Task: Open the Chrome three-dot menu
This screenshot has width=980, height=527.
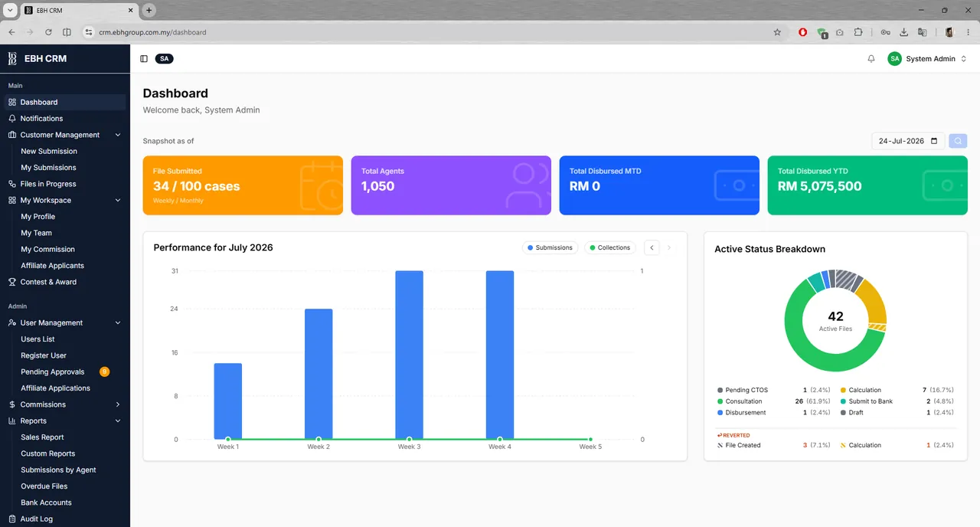Action: tap(969, 32)
